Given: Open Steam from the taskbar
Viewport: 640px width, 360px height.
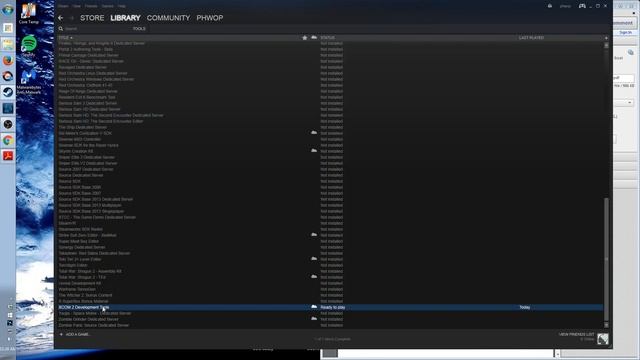Looking at the screenshot, I should coord(8,92).
